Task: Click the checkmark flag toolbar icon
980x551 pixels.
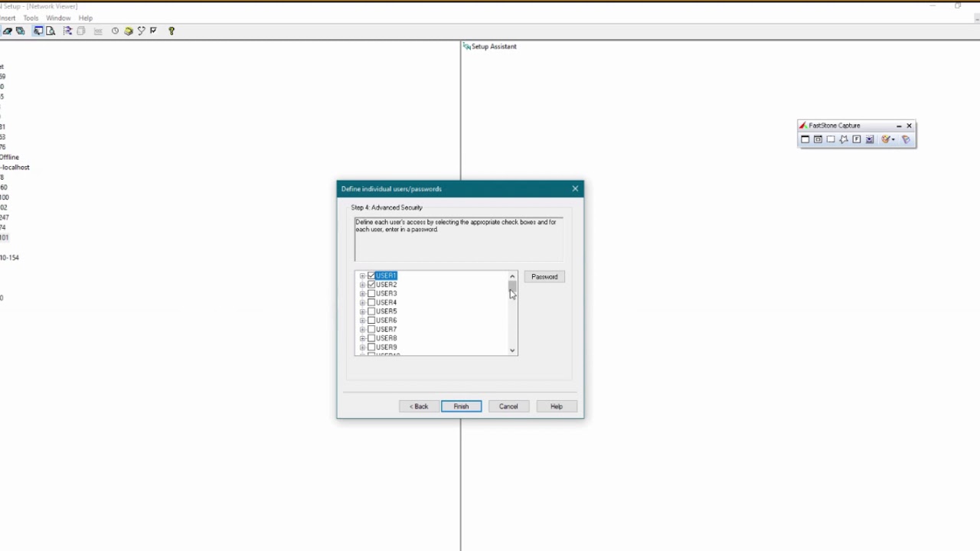Action: tap(154, 31)
